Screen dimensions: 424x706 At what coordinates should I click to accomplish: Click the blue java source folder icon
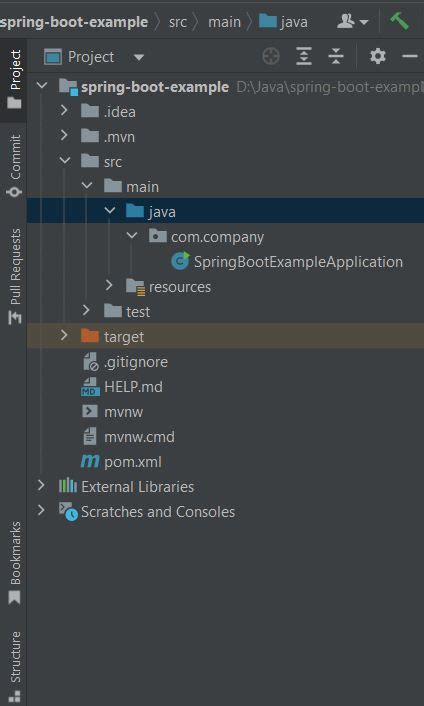pyautogui.click(x=135, y=211)
